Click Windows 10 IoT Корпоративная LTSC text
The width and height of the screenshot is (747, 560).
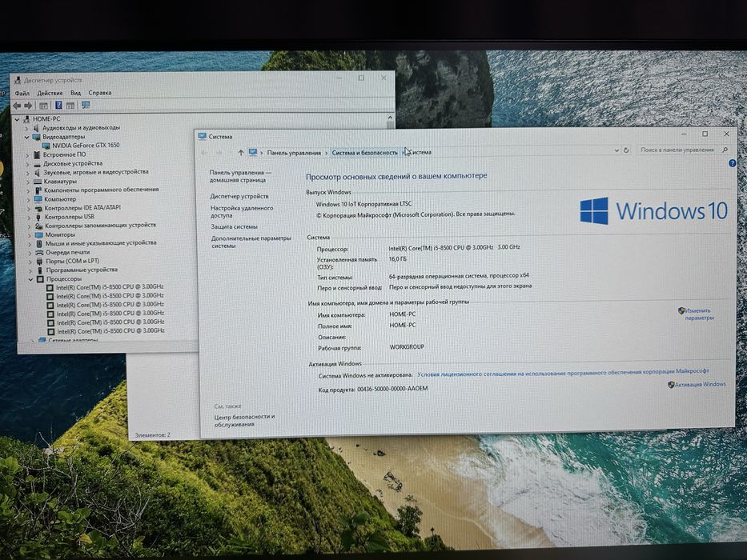[364, 204]
